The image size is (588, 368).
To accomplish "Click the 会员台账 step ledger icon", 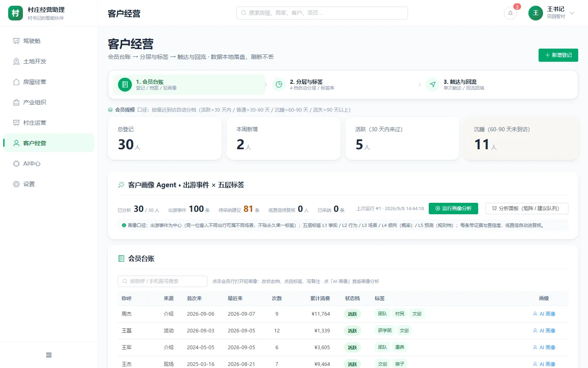I will (x=125, y=85).
